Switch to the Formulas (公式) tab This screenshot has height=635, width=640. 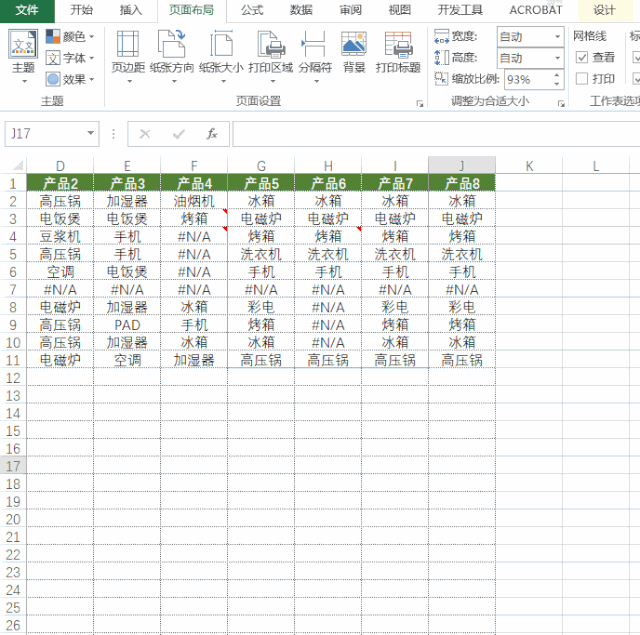(252, 10)
